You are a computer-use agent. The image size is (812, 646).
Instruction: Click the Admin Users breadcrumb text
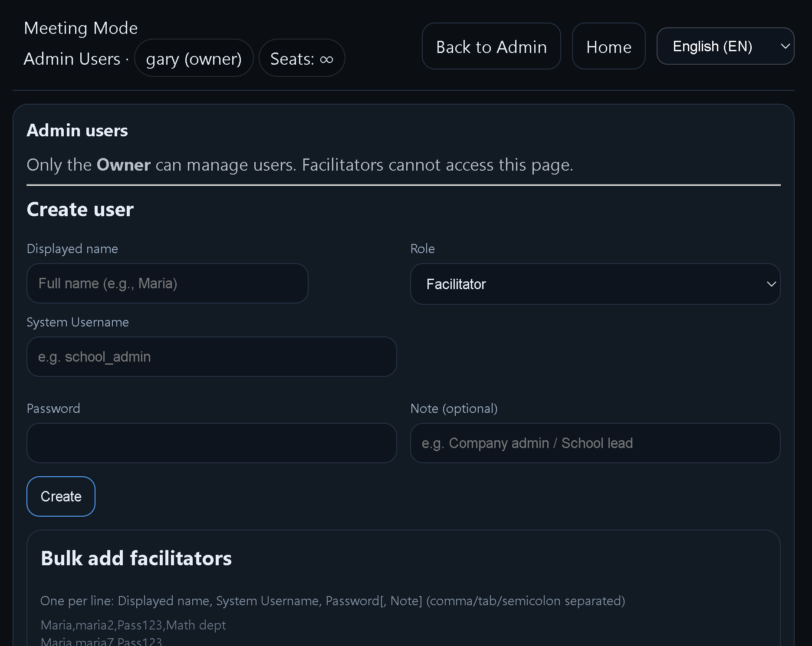(72, 59)
